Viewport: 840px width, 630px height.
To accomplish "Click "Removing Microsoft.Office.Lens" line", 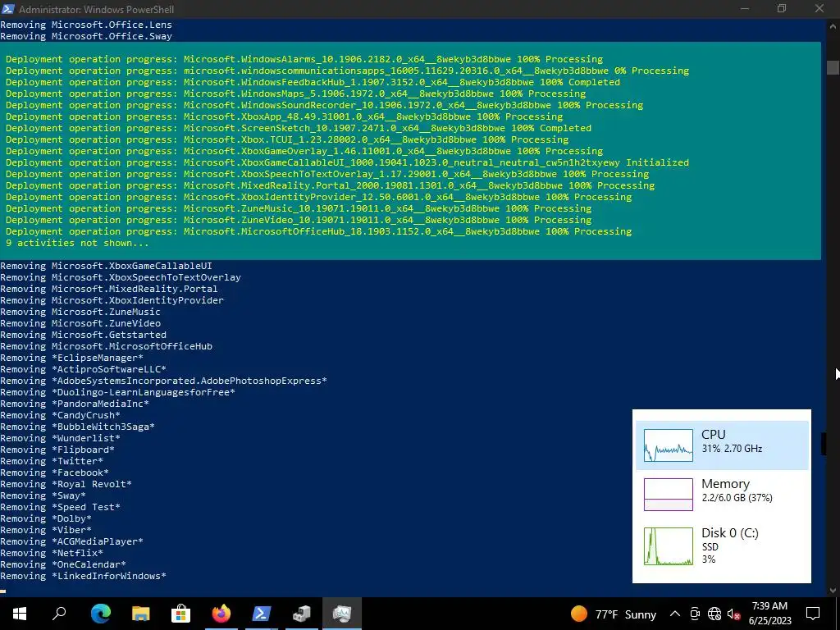I will click(86, 25).
